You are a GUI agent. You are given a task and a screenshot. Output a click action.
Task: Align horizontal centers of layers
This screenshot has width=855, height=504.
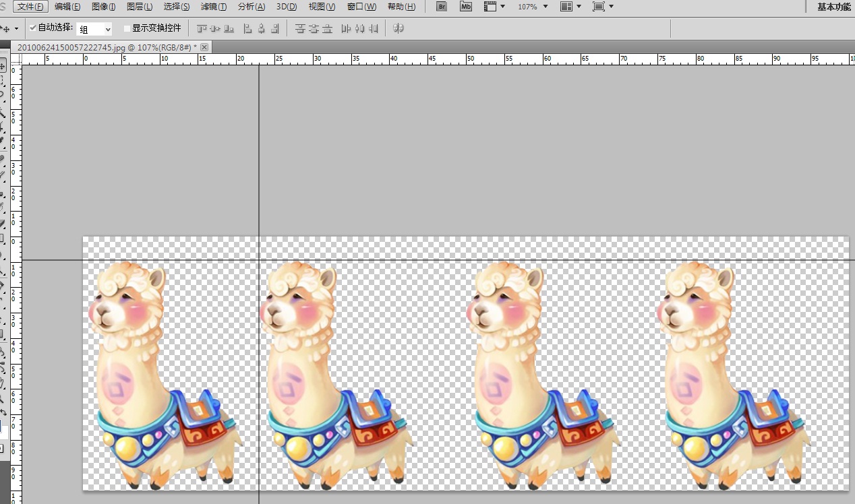click(x=261, y=29)
